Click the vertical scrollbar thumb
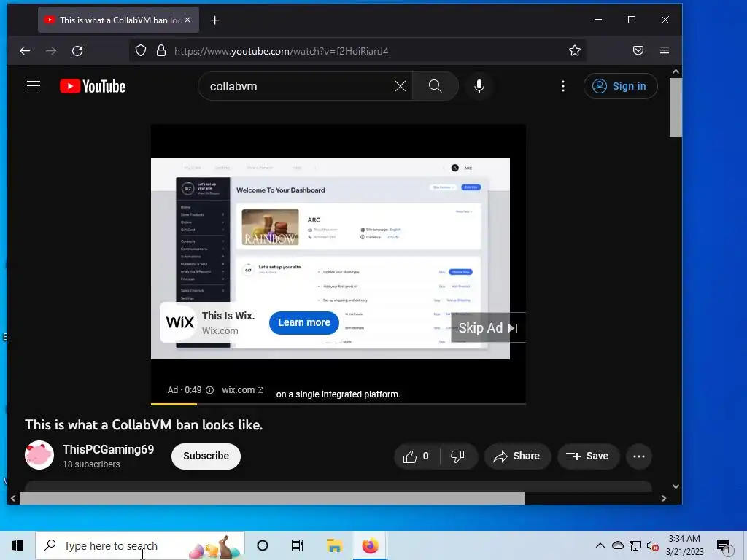747x560 pixels. pos(676,108)
